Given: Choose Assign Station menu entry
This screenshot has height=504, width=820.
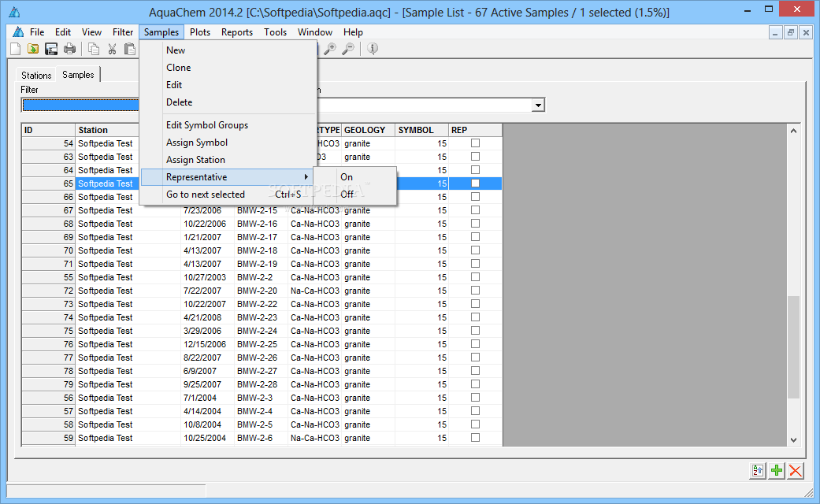Looking at the screenshot, I should pos(229,159).
